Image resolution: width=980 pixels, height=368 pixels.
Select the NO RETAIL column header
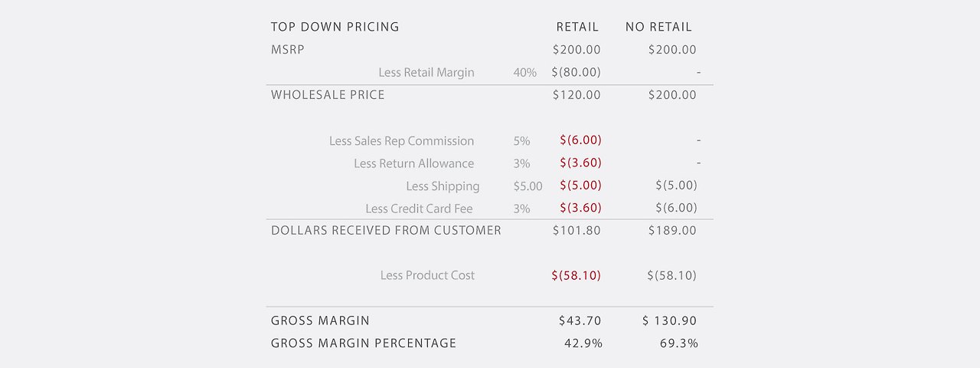tap(658, 27)
